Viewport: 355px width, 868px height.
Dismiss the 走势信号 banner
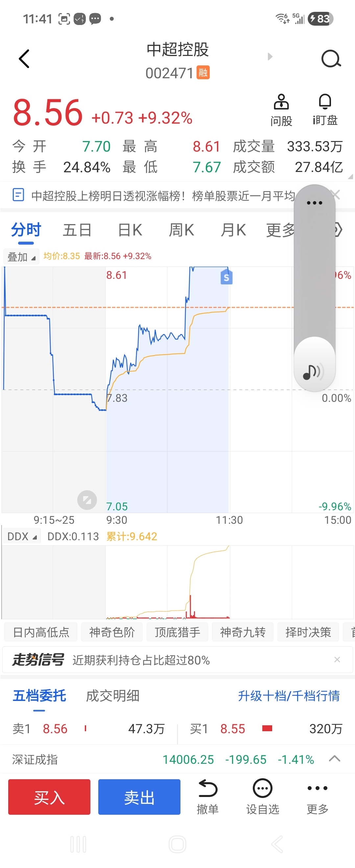click(x=337, y=660)
